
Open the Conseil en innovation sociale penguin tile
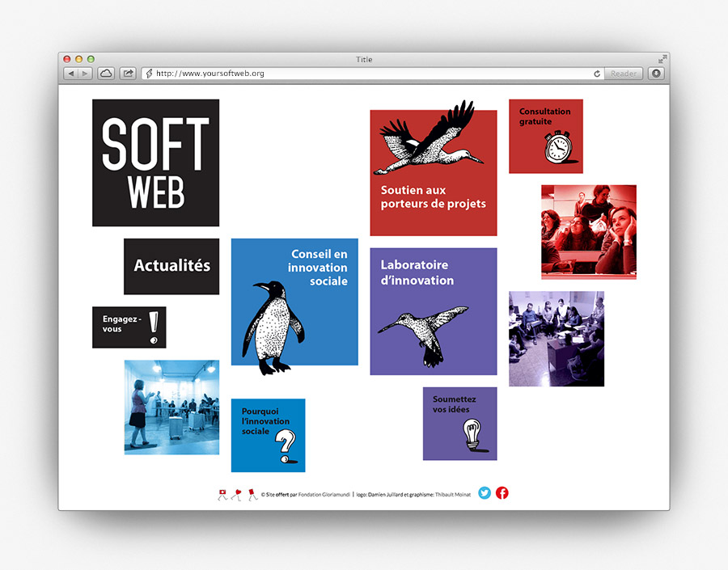click(x=294, y=302)
